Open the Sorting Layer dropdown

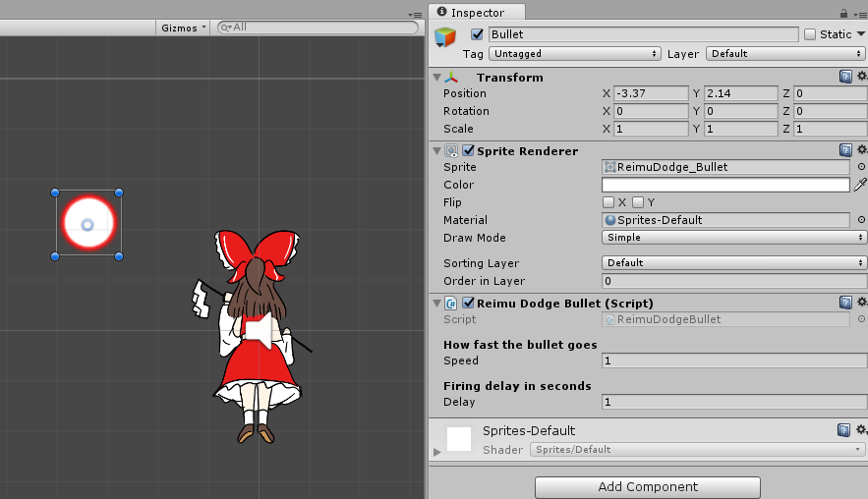click(734, 263)
